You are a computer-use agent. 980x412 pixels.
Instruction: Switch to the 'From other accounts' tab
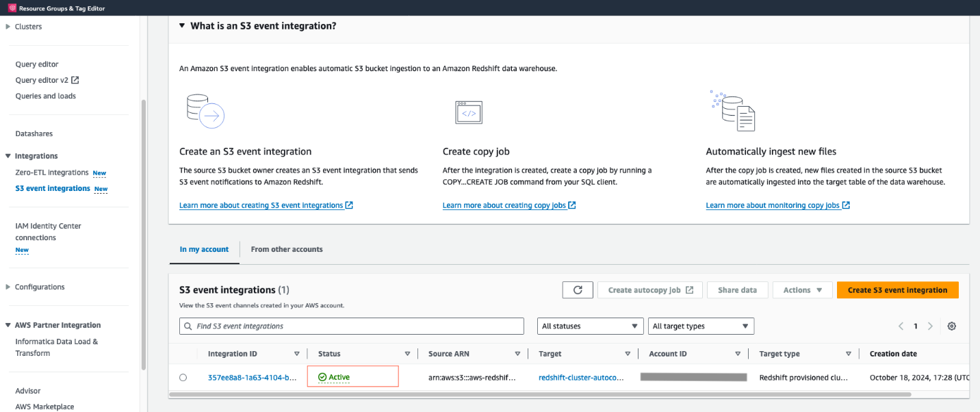tap(287, 249)
